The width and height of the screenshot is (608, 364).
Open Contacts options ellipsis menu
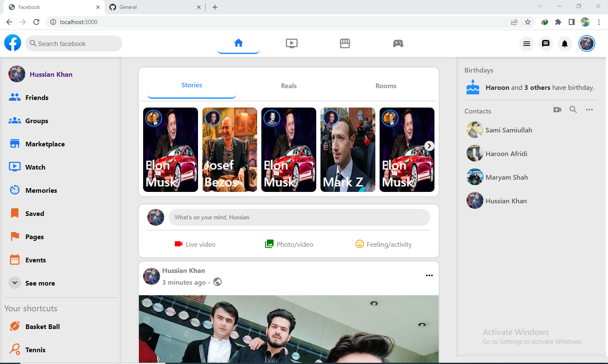(589, 110)
